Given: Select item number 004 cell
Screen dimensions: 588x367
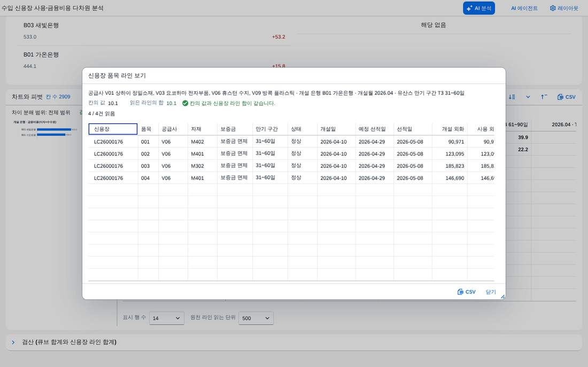Looking at the screenshot, I should tap(148, 178).
